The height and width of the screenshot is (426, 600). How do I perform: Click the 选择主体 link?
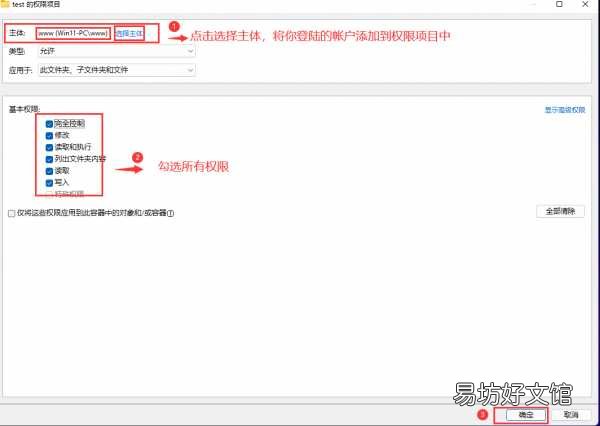(x=129, y=34)
